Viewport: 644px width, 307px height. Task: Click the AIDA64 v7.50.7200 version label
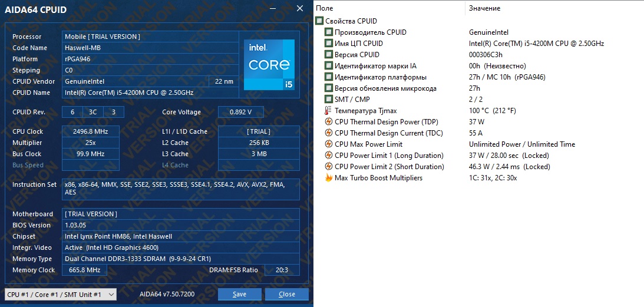point(167,294)
